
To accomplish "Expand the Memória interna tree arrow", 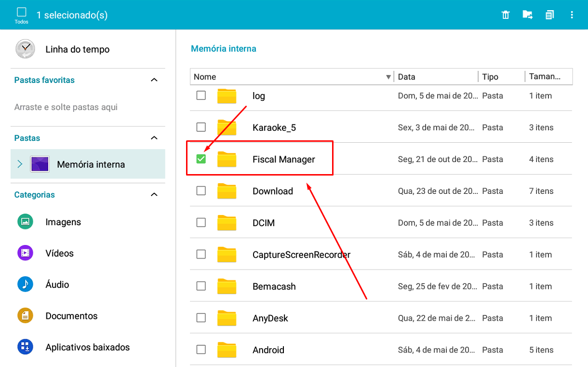I will [20, 164].
